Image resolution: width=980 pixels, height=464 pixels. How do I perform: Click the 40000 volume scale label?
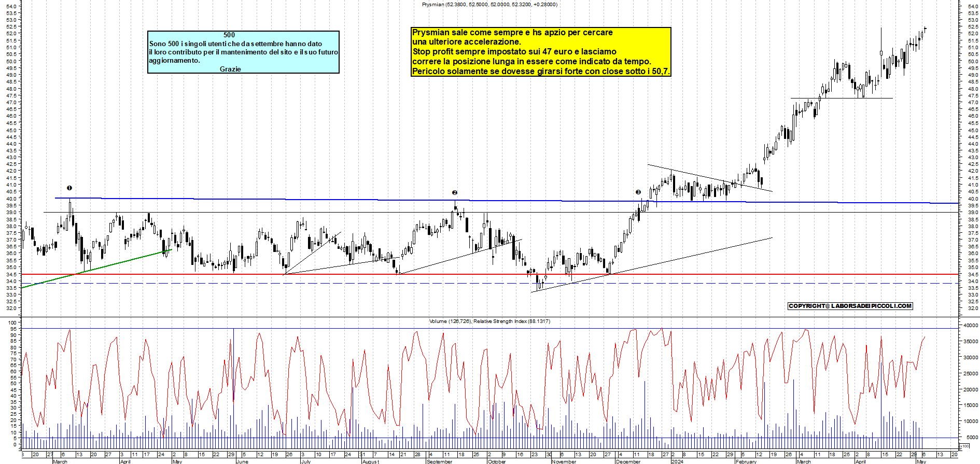pyautogui.click(x=971, y=325)
